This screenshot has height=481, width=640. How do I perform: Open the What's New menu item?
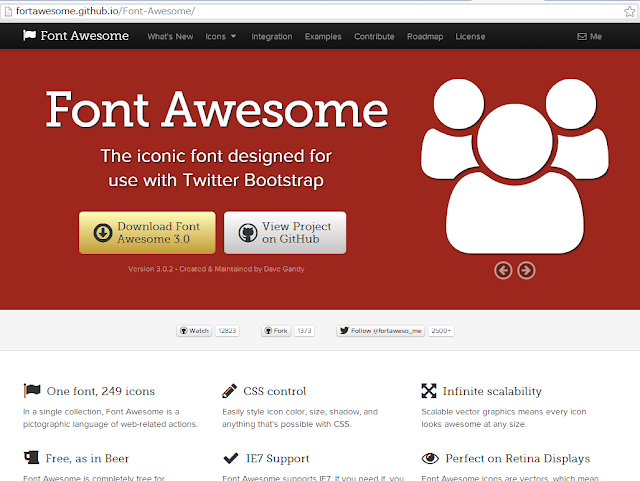tap(170, 36)
